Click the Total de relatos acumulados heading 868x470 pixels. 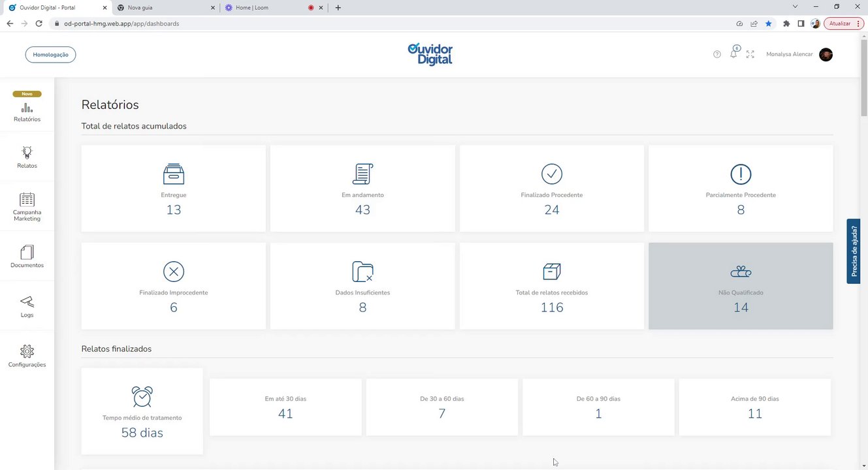pos(134,126)
